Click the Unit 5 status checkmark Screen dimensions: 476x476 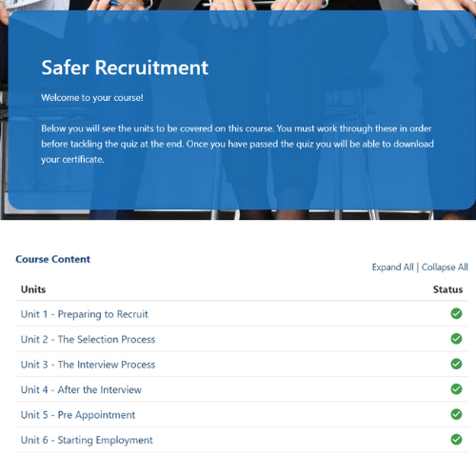coord(456,414)
